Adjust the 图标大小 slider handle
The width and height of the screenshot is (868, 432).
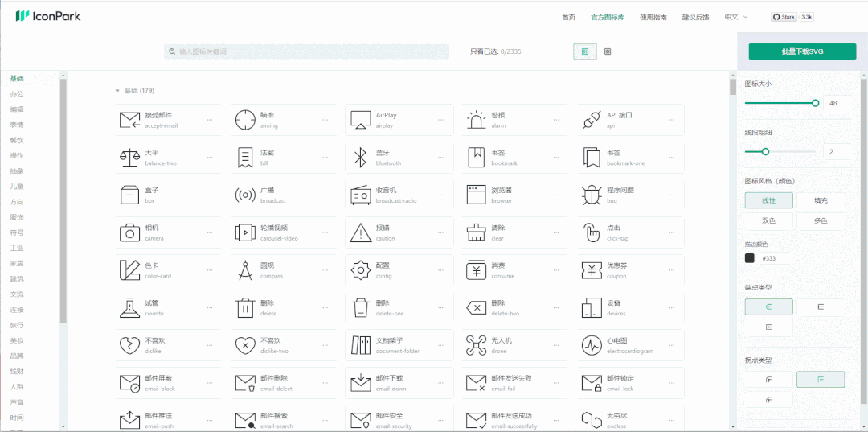coord(815,103)
